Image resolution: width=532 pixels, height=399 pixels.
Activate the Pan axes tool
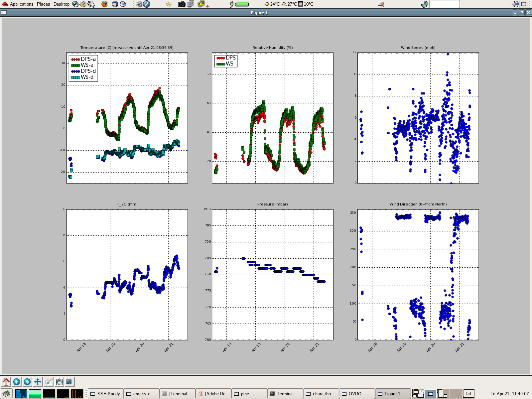(38, 382)
